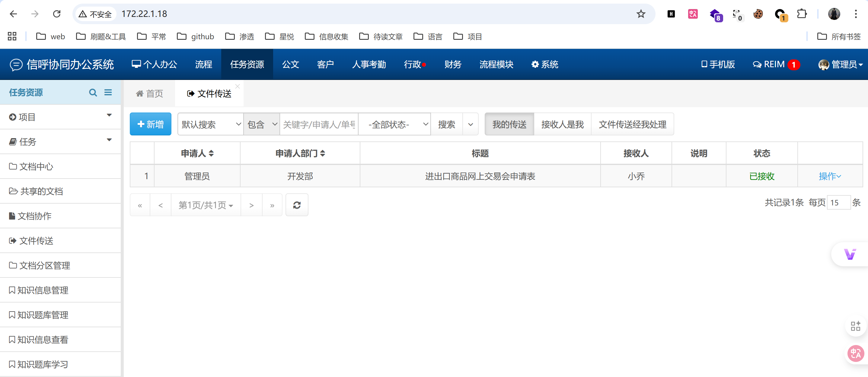Open the HackBar H extension icon

[671, 14]
